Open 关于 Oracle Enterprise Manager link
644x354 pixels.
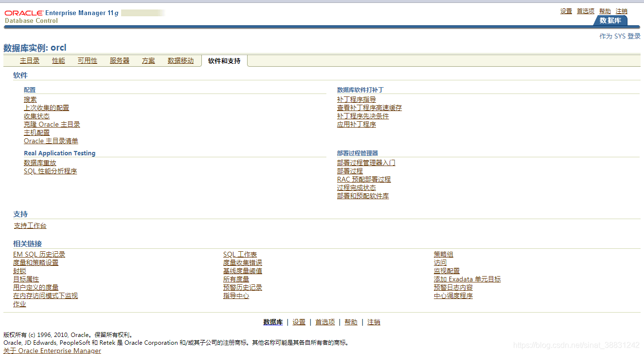52,351
